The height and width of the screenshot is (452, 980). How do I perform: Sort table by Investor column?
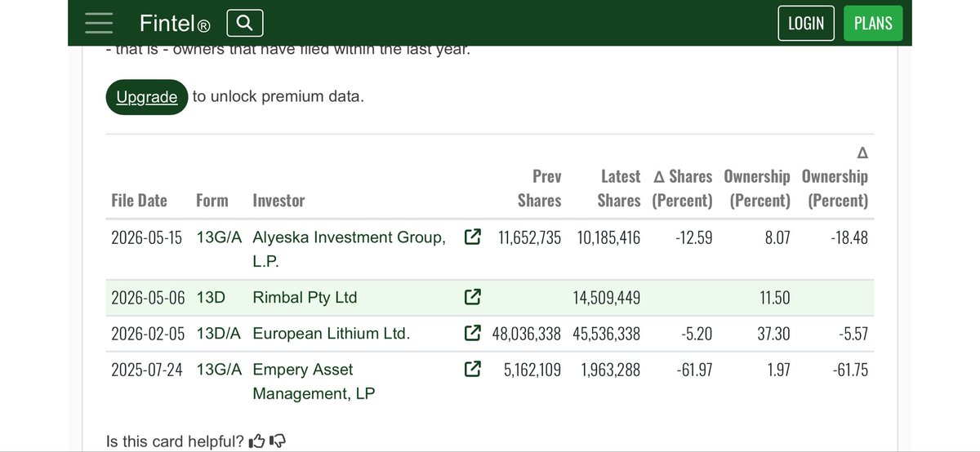(278, 201)
